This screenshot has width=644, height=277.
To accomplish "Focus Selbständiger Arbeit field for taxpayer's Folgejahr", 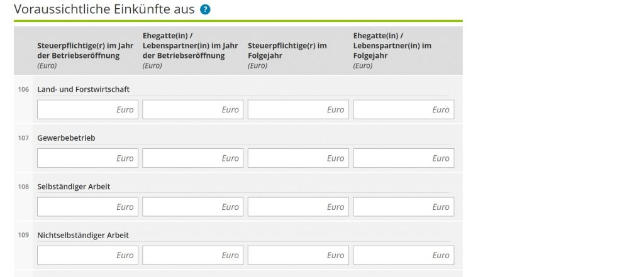I will point(298,207).
